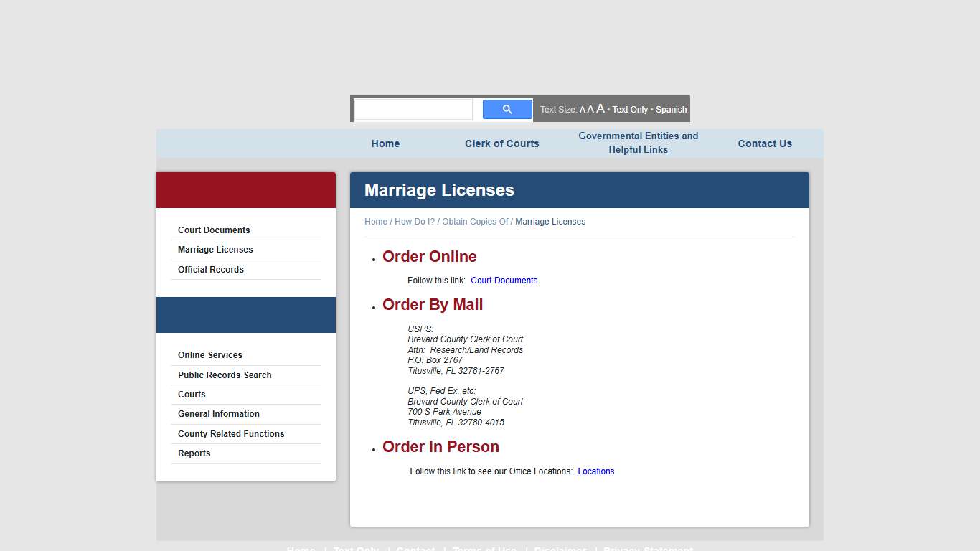Open the Locations link under Order in Person
The image size is (980, 551).
click(595, 471)
